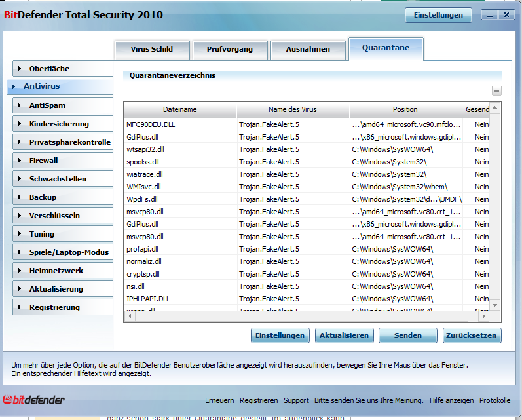Sort by Dateiname column header
Image resolution: width=522 pixels, height=420 pixels.
coord(180,109)
